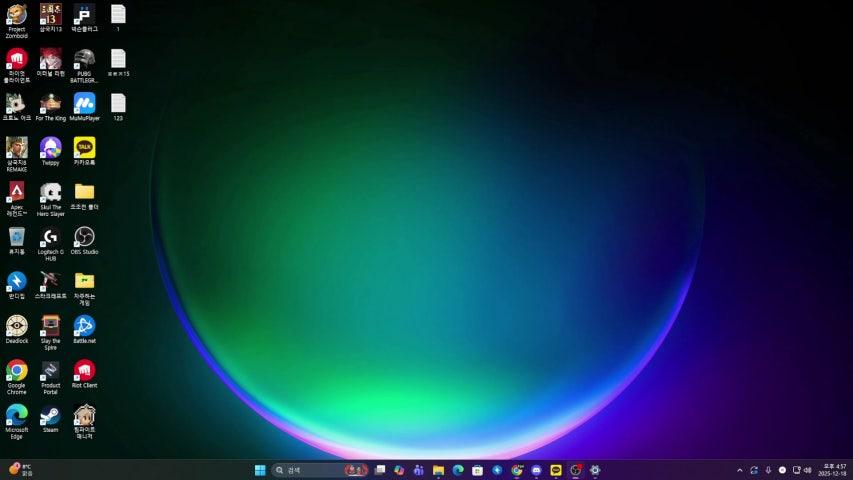This screenshot has width=853, height=480.
Task: Launch OBS Studio from the desktop
Action: coord(84,241)
